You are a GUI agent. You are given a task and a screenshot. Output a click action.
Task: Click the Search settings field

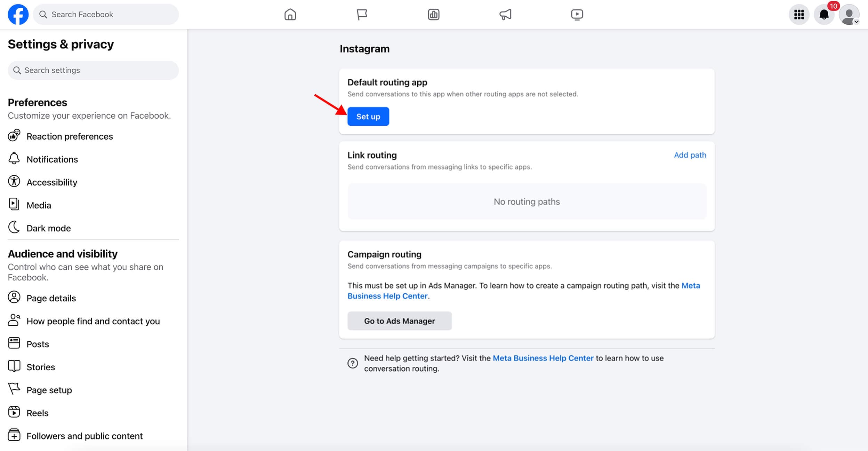pyautogui.click(x=93, y=70)
